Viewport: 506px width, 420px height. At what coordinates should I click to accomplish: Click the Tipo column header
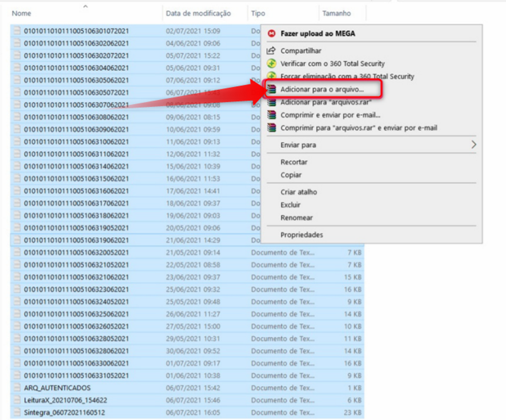coord(258,14)
